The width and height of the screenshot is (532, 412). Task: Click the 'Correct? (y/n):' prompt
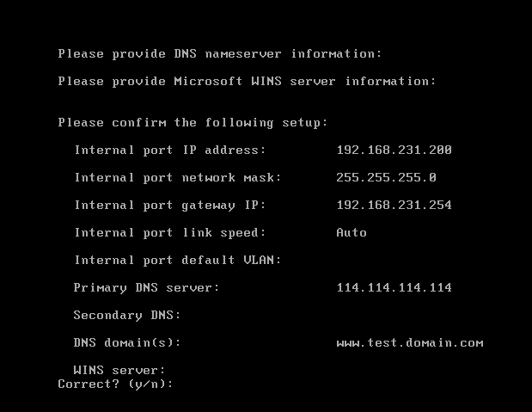pyautogui.click(x=115, y=384)
